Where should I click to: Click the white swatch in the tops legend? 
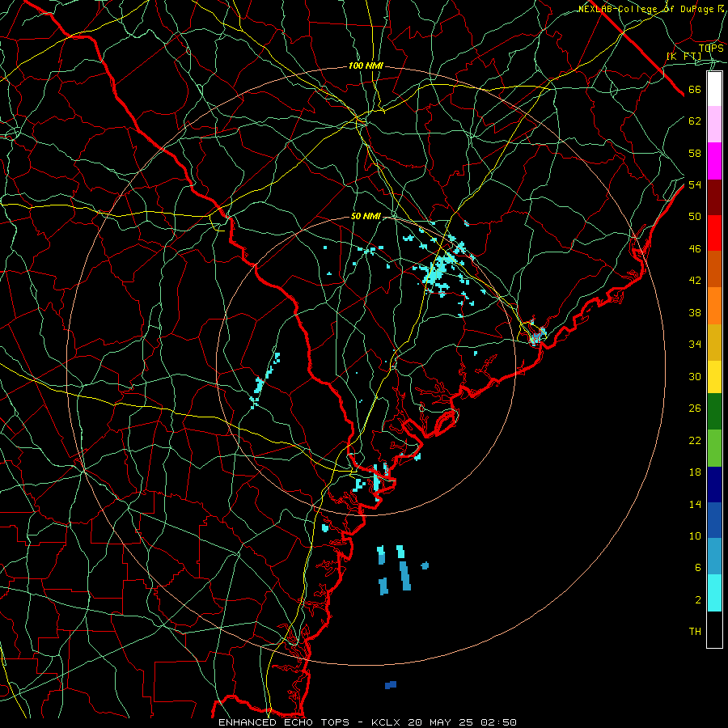point(714,89)
